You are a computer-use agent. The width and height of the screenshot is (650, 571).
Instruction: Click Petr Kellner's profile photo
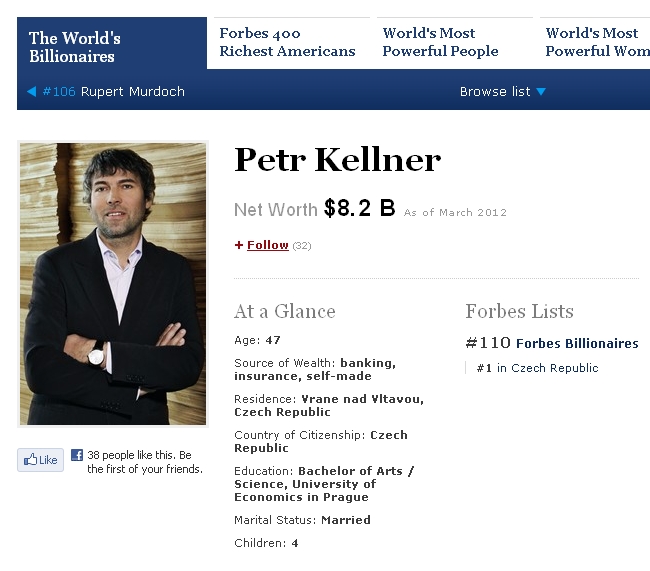click(x=112, y=284)
